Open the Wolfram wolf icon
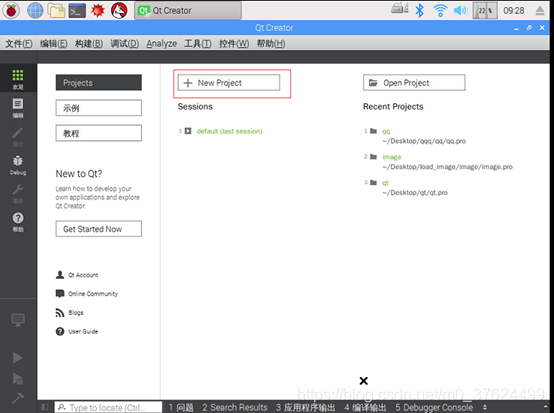Image resolution: width=554 pixels, height=413 pixels. click(119, 11)
